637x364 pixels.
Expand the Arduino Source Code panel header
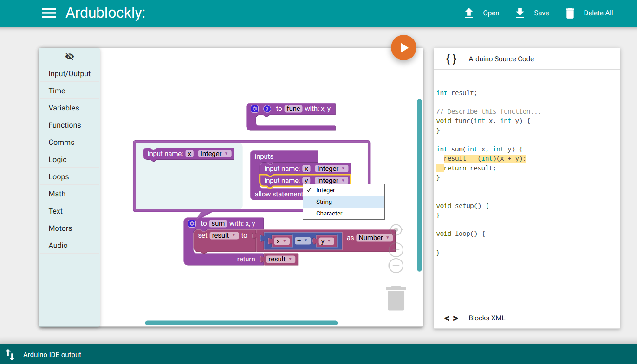tap(527, 59)
